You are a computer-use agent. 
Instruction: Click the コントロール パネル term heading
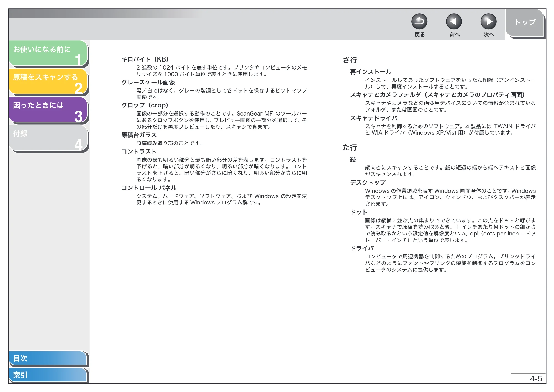149,188
